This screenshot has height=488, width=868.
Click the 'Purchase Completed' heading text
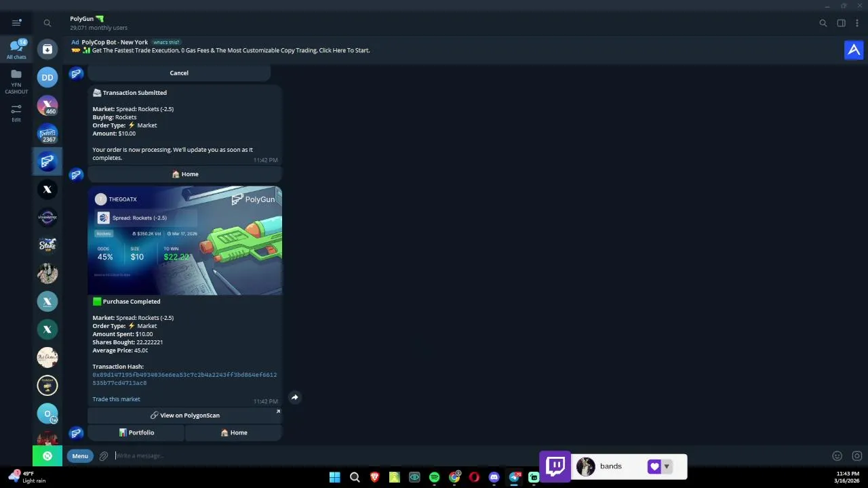click(132, 302)
